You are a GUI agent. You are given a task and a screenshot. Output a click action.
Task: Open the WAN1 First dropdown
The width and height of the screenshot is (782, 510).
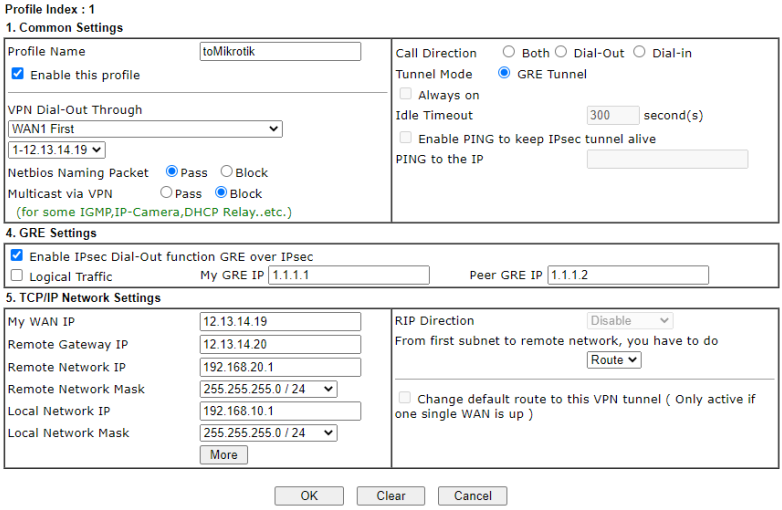tap(145, 129)
